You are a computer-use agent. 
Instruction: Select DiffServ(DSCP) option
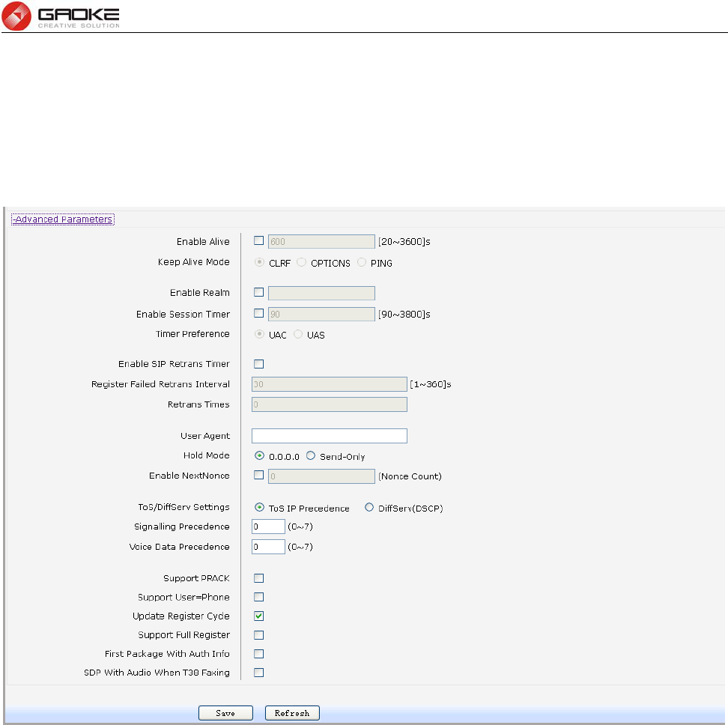(369, 507)
